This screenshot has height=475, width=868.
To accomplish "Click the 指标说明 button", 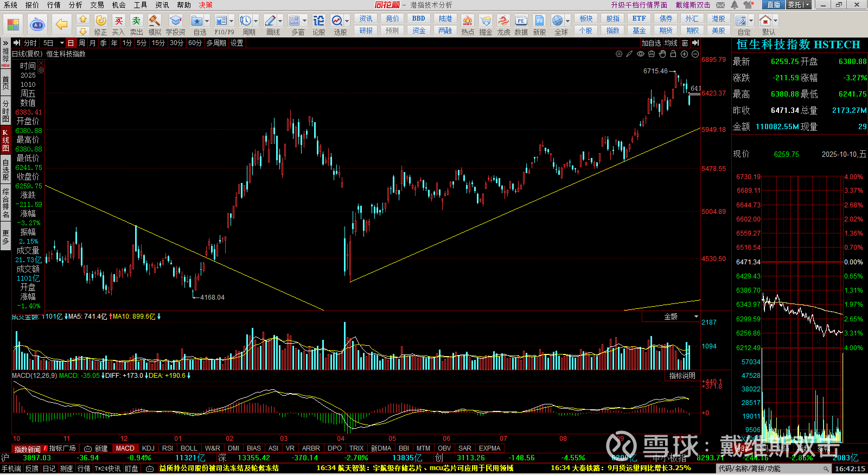I will [x=682, y=376].
